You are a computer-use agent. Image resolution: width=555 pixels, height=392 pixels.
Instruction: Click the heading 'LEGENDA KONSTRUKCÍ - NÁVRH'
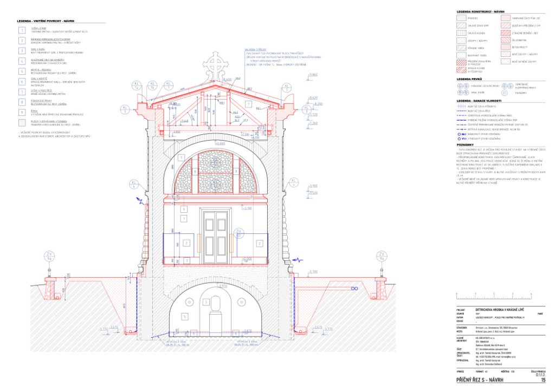(480, 12)
